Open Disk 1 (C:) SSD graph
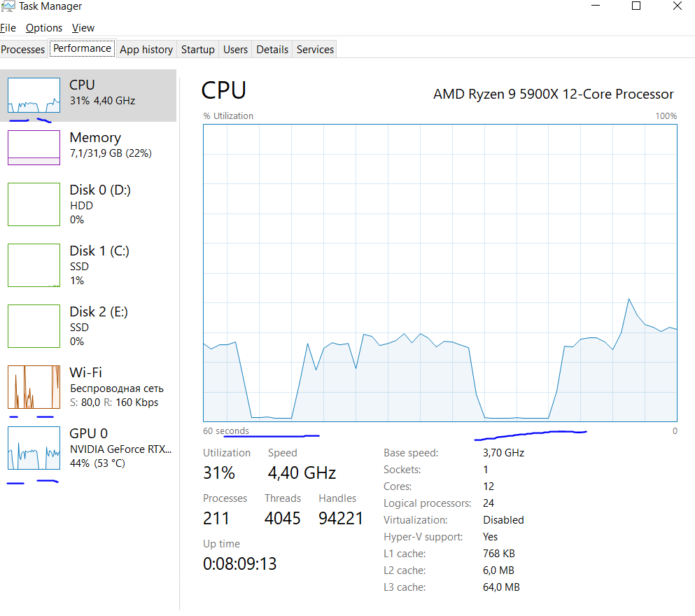Viewport: 695px width, 616px height. point(34,265)
